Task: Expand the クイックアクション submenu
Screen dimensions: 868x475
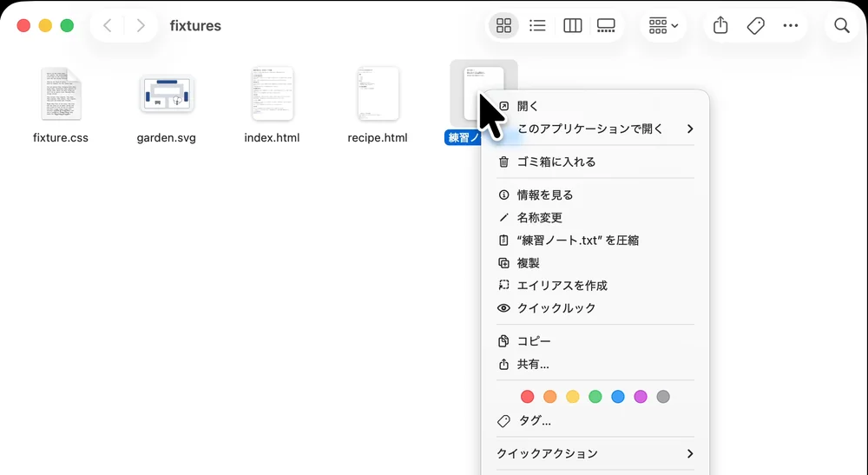Action: click(595, 454)
